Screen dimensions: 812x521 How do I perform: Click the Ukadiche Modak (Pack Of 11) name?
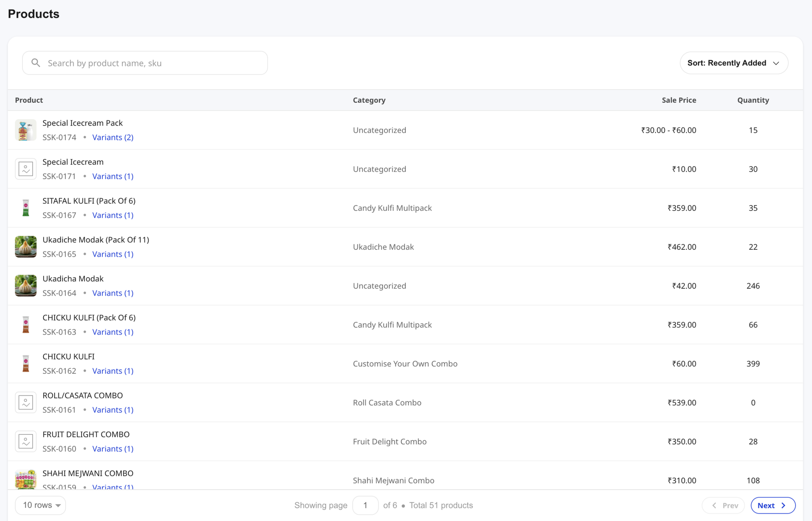[96, 240]
